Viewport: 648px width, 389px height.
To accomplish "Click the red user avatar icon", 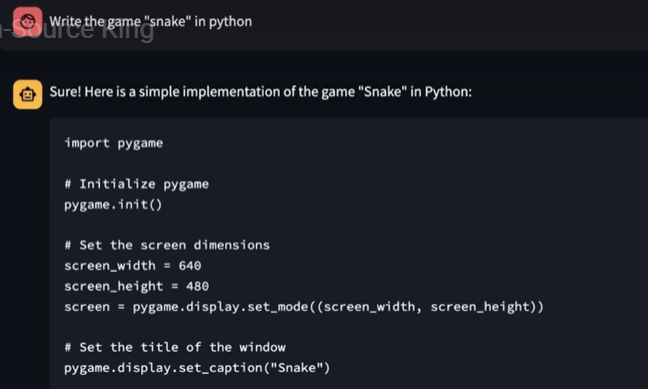I will click(x=27, y=21).
